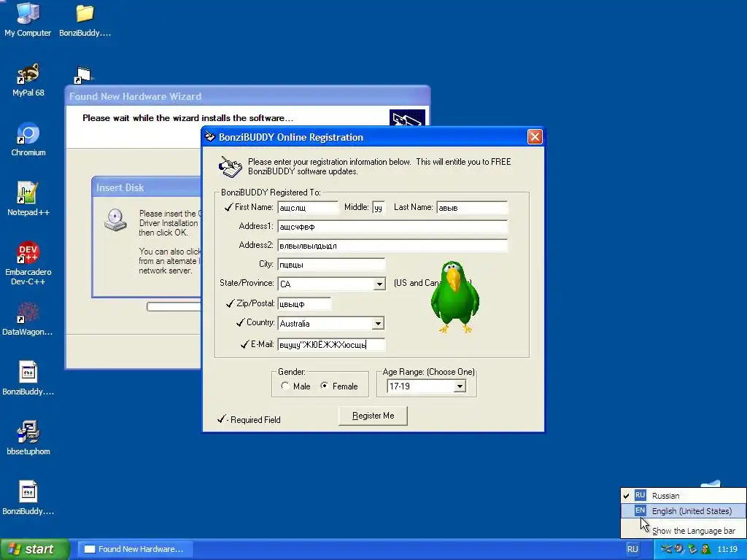Viewport: 747px width, 560px height.
Task: Select the Female gender radio button
Action: 324,386
